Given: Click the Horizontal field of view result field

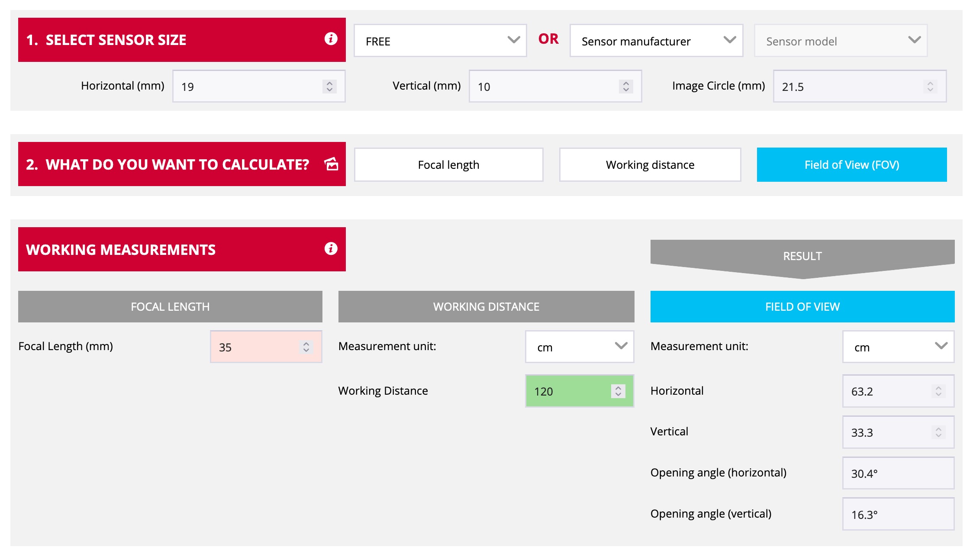Looking at the screenshot, I should pyautogui.click(x=898, y=391).
